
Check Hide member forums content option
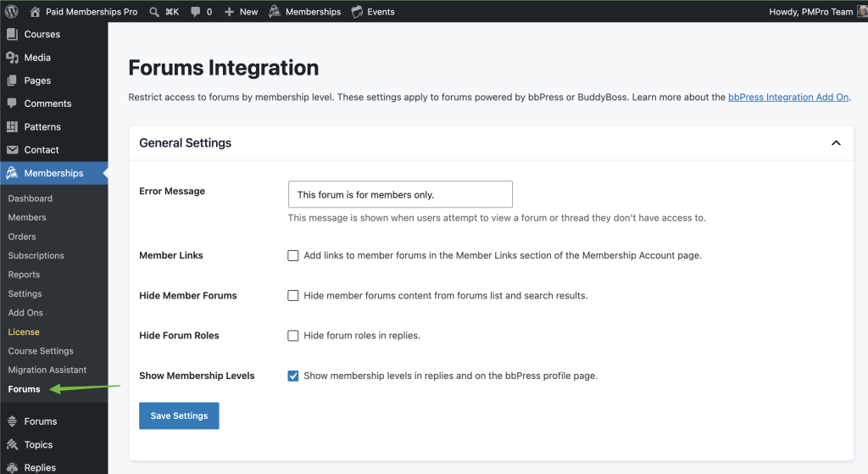point(292,296)
